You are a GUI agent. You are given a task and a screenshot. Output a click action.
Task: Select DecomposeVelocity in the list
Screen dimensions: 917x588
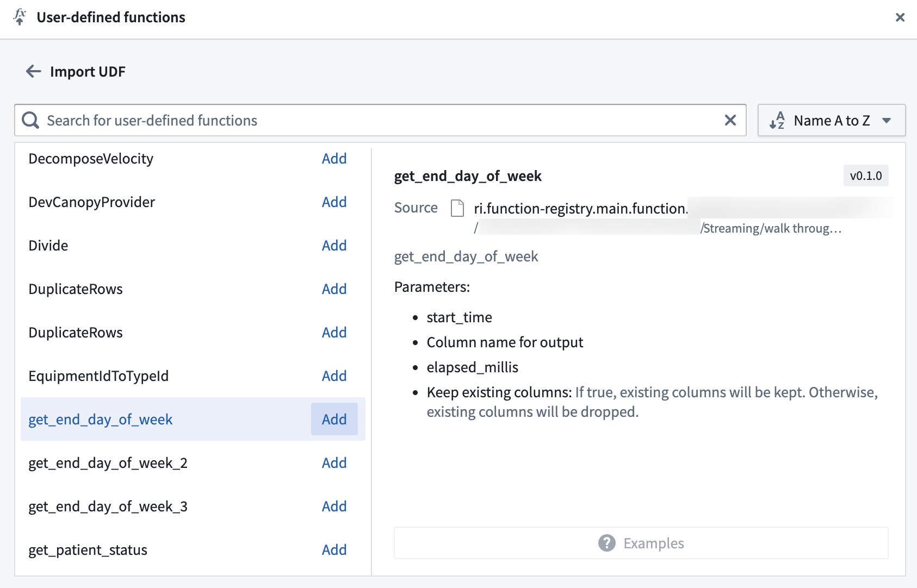pyautogui.click(x=91, y=158)
